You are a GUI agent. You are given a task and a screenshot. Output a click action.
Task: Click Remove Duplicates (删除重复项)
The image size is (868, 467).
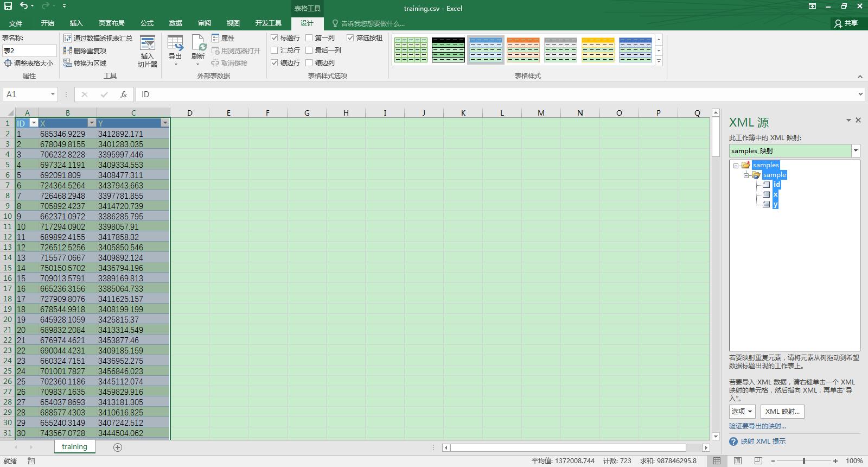pos(85,51)
